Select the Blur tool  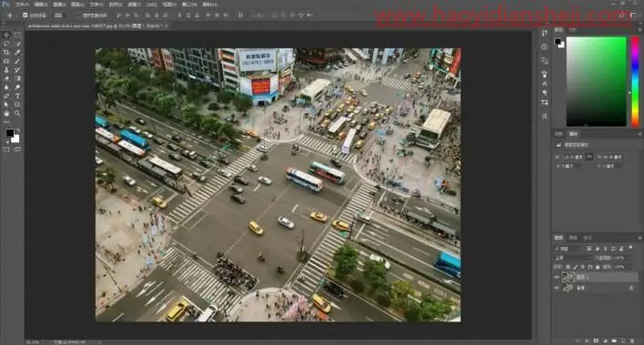[6, 88]
